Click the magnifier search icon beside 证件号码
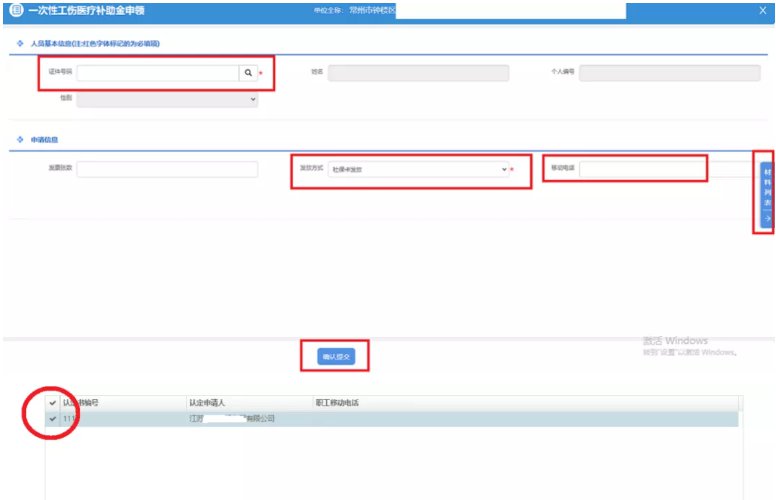Screen dimensions: 776x500 click(x=247, y=73)
